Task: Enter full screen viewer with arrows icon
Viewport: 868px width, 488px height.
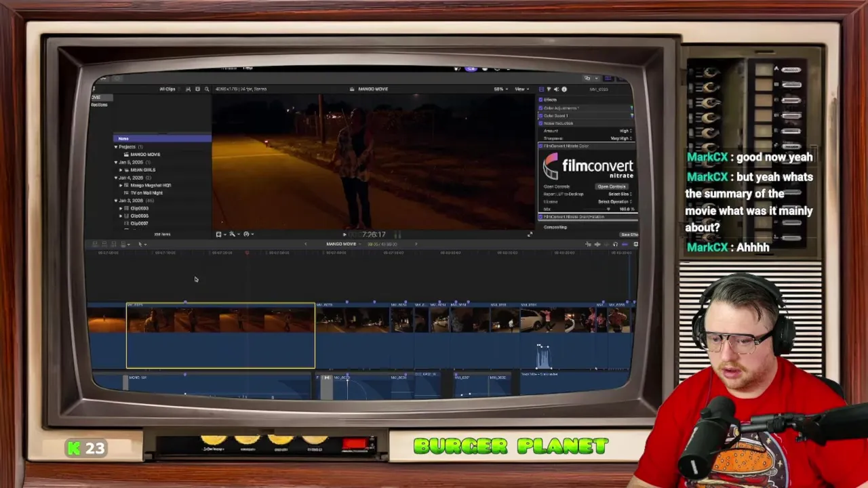Action: (x=530, y=235)
